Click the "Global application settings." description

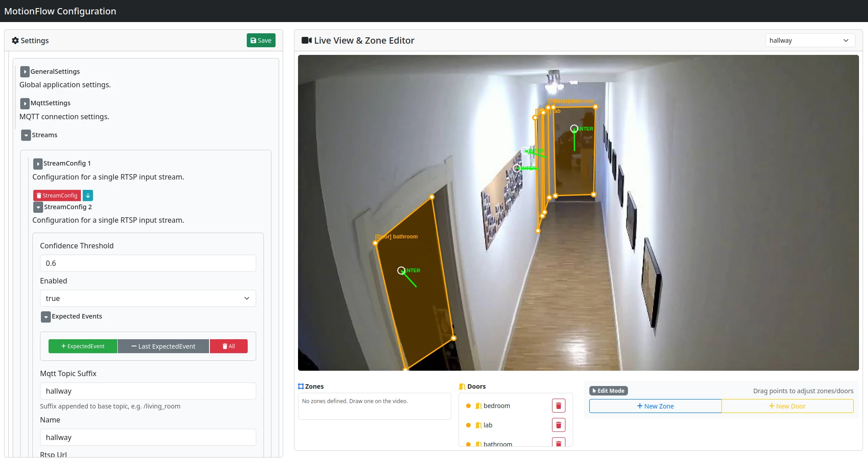point(65,85)
